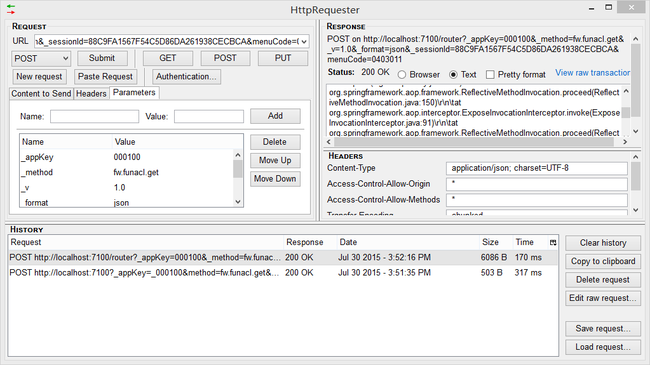Image resolution: width=650 pixels, height=365 pixels.
Task: Focus the URL input field
Action: coord(167,41)
